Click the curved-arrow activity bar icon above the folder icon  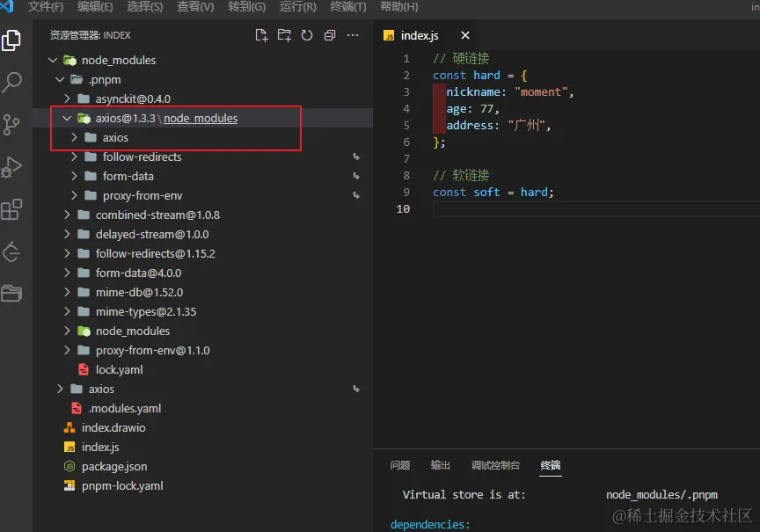coord(11,252)
